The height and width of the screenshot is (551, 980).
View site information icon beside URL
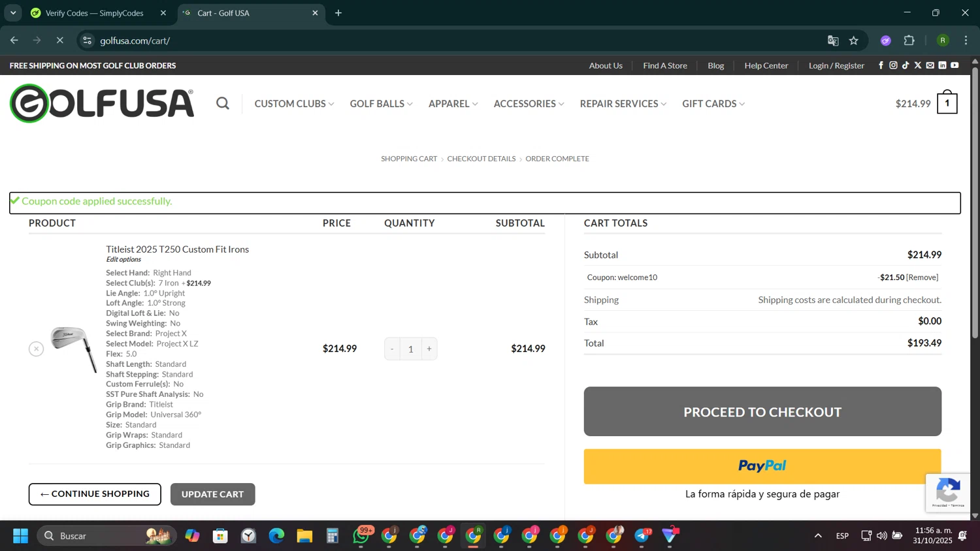pyautogui.click(x=87, y=40)
